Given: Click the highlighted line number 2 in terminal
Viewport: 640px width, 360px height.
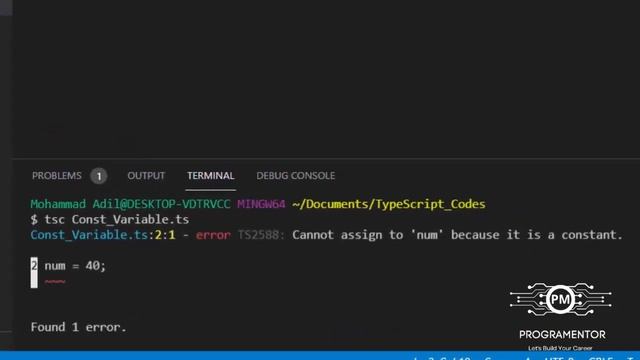Looking at the screenshot, I should click(x=34, y=266).
